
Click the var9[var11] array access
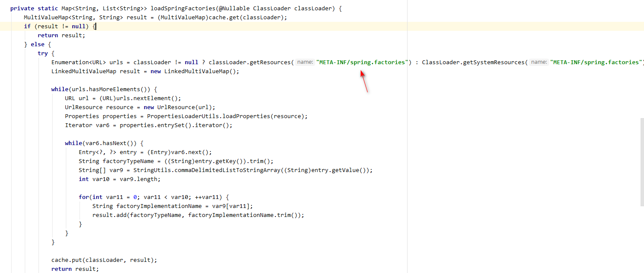point(231,206)
